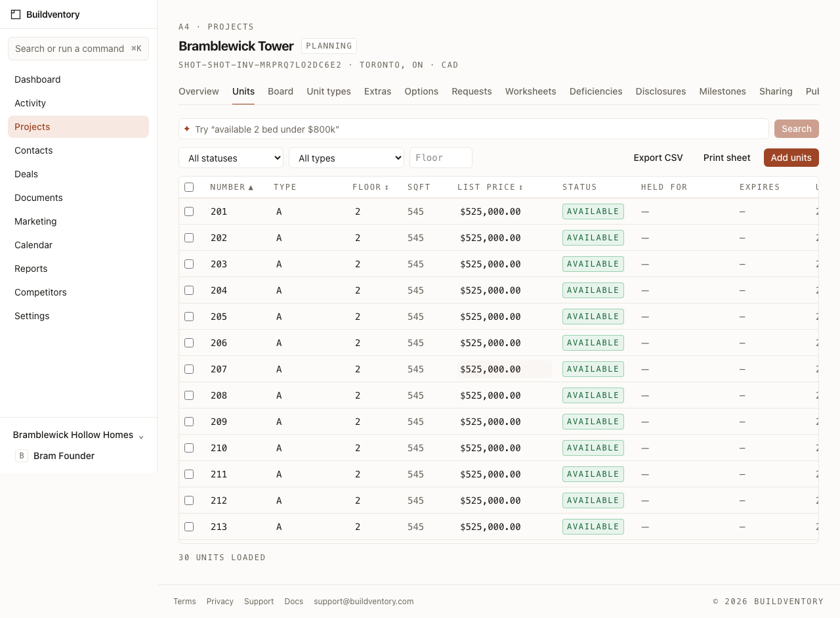840x618 pixels.
Task: Open Reports in sidebar
Action: coord(78,269)
